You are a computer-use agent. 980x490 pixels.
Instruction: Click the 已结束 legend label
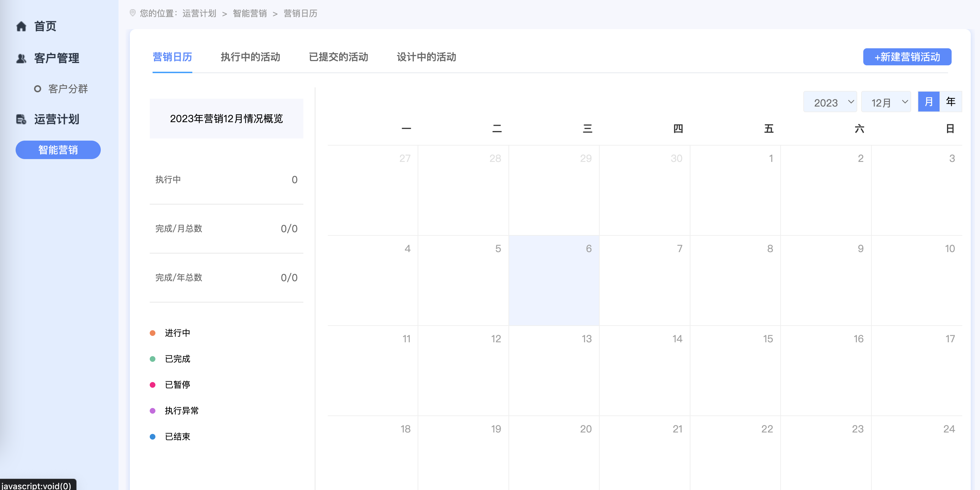178,437
